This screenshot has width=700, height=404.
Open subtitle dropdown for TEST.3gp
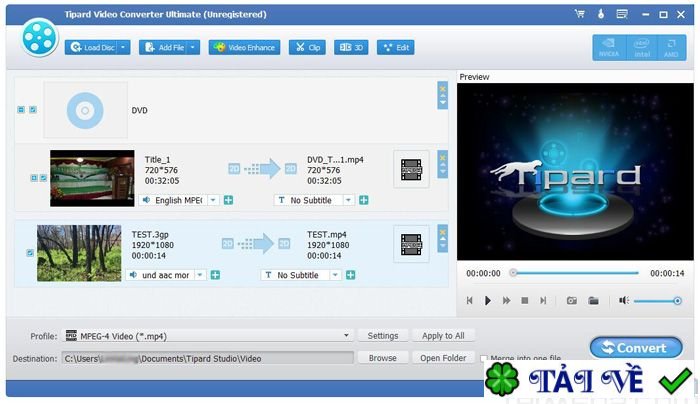335,275
